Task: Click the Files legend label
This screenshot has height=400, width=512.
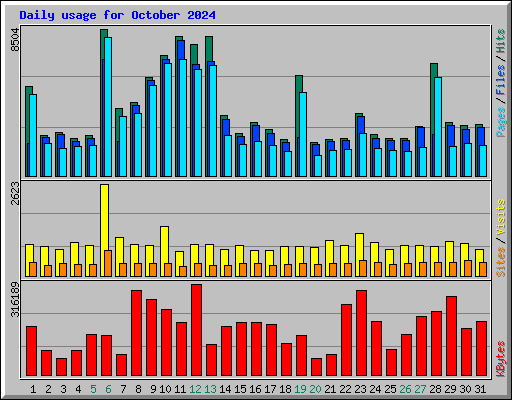Action: [500, 79]
